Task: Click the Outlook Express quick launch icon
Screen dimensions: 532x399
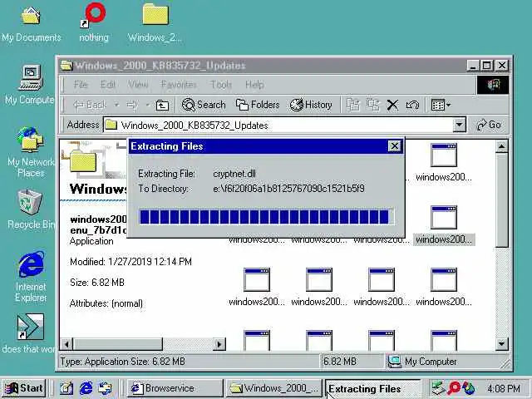Action: [106, 388]
